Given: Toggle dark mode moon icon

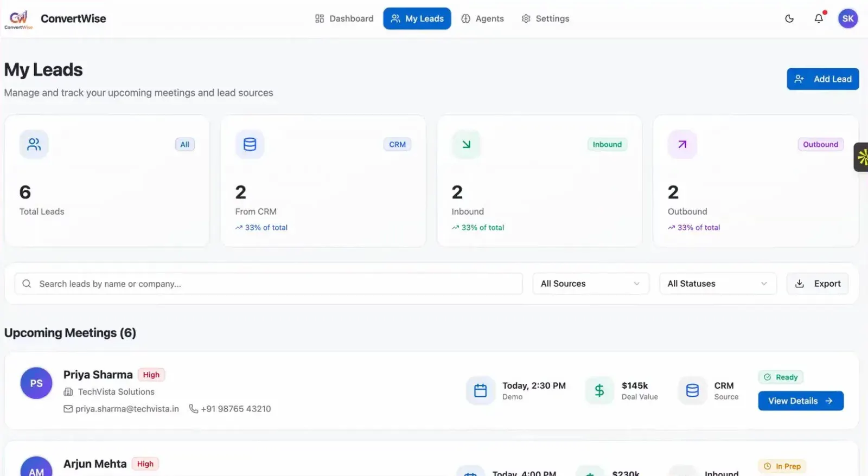Looking at the screenshot, I should (x=789, y=18).
